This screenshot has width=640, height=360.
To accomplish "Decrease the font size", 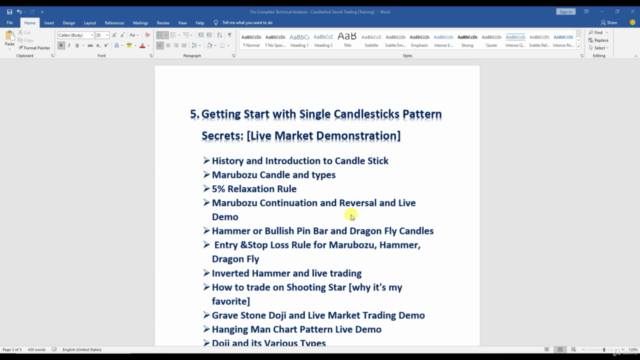I will pyautogui.click(x=122, y=35).
